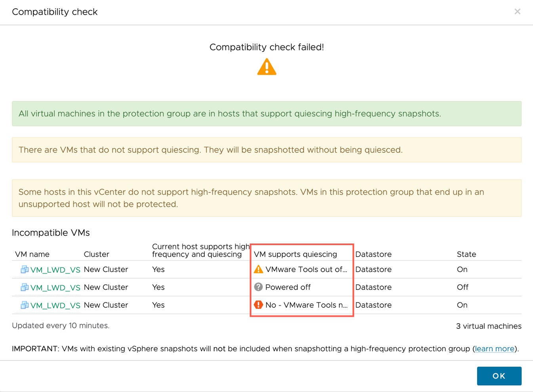The height and width of the screenshot is (392, 533).
Task: Click the 'Incompatible VMs' heading
Action: click(51, 233)
